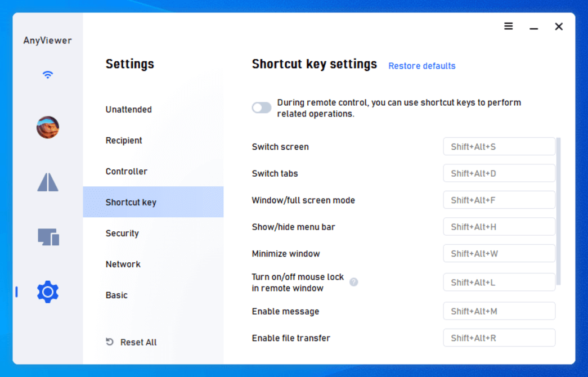588x377 pixels.
Task: Open the user profile avatar
Action: pos(48,127)
